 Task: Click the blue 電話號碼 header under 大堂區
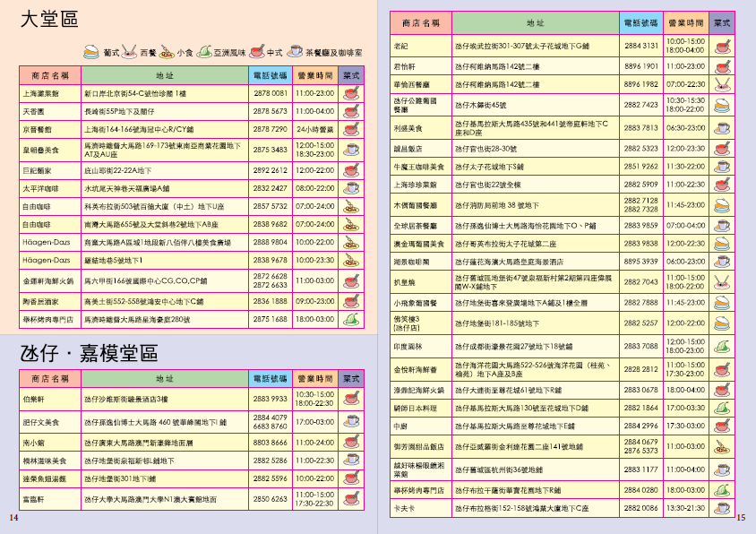pyautogui.click(x=271, y=74)
